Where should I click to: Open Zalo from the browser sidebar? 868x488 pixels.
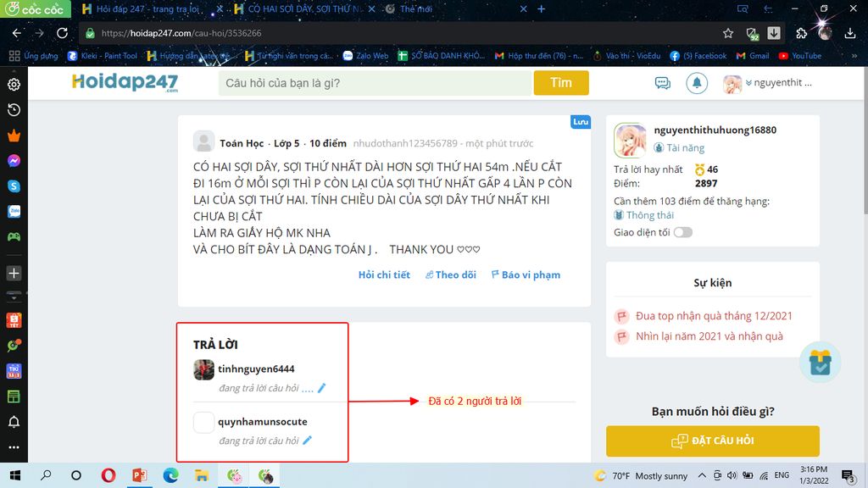point(14,211)
